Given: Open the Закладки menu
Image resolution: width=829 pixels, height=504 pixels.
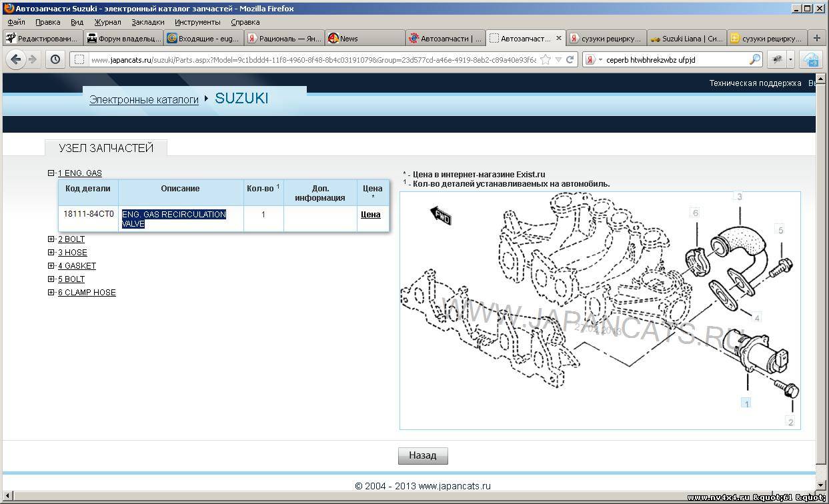Looking at the screenshot, I should 147,22.
